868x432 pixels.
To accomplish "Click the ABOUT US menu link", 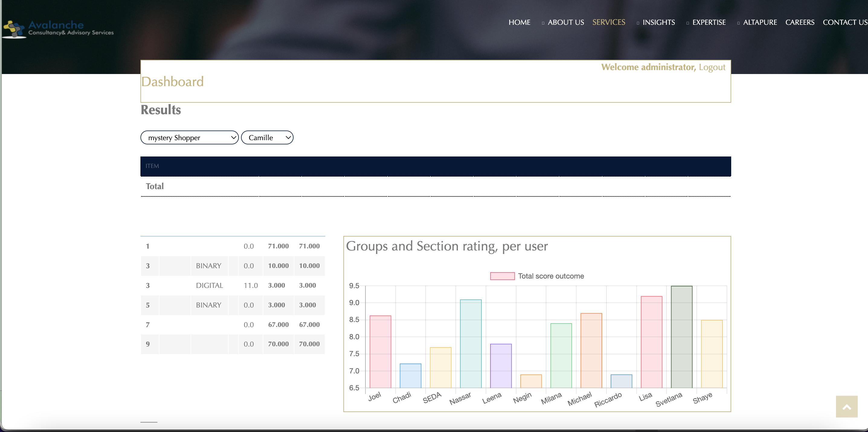I will click(x=566, y=22).
